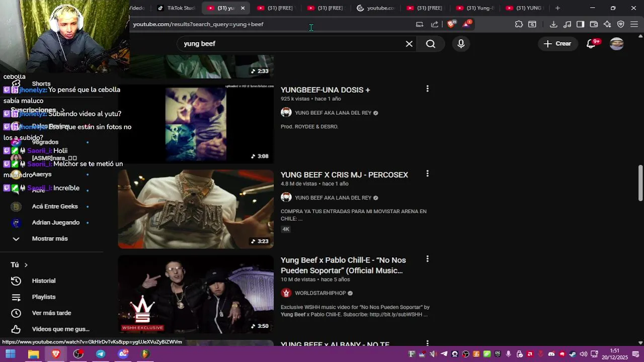Open the Brave VPN shield icon

point(621,24)
